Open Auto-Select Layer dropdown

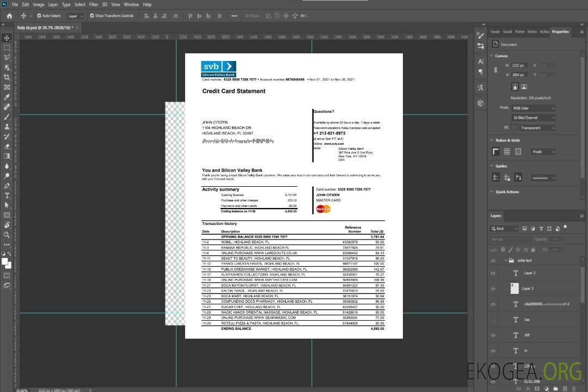tap(75, 16)
